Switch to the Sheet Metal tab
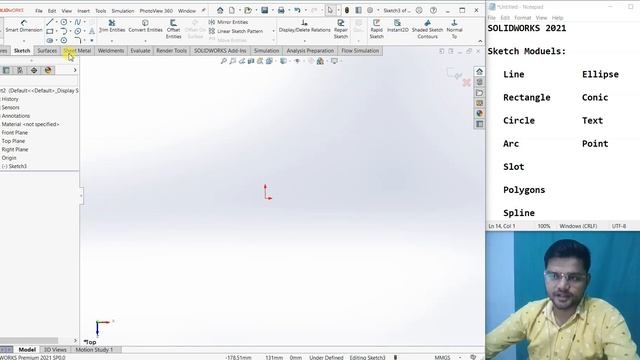The height and width of the screenshot is (360, 640). click(77, 51)
